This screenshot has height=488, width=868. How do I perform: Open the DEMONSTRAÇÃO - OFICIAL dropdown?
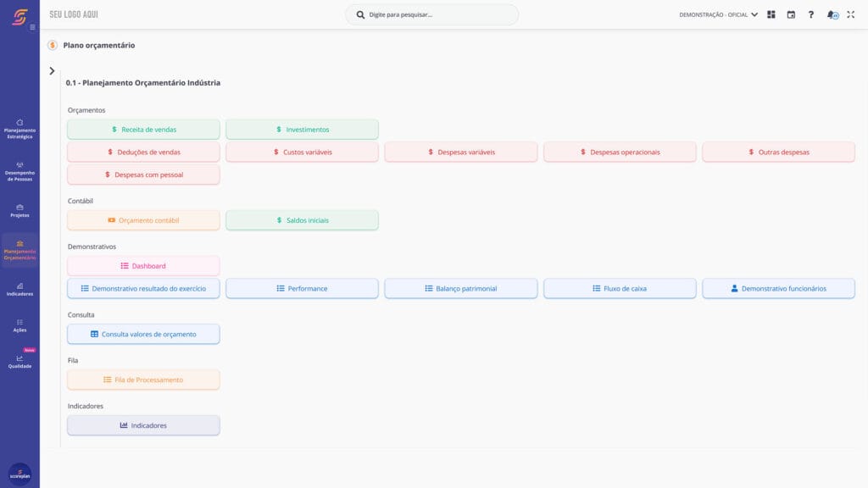click(x=719, y=15)
